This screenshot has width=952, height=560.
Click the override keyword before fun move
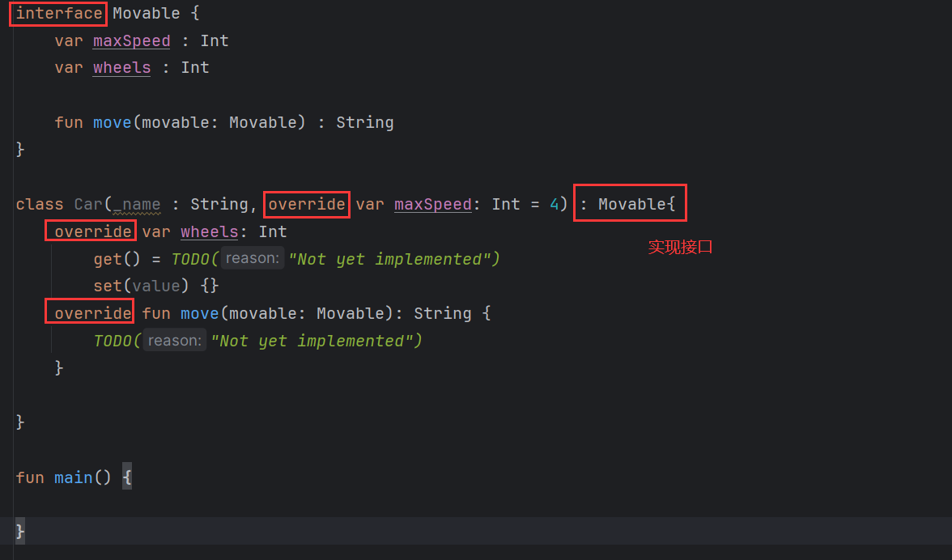pyautogui.click(x=89, y=312)
